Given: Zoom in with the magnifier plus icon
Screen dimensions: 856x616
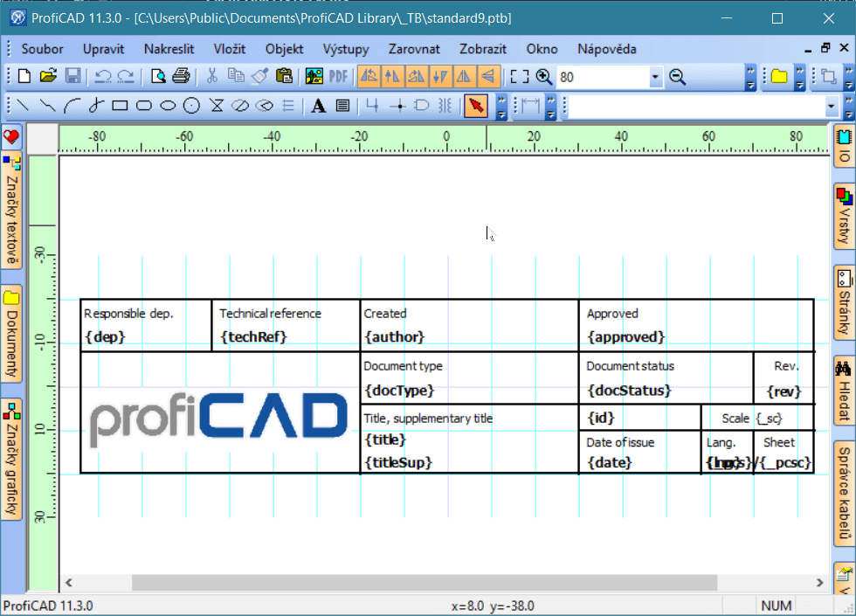Looking at the screenshot, I should pyautogui.click(x=543, y=77).
